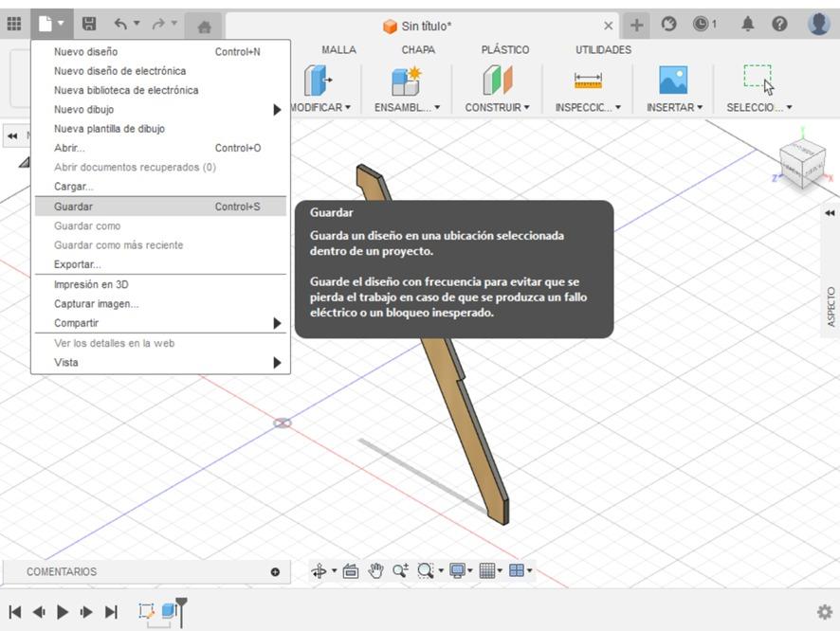Open the extensions refresh icon
840x631 pixels.
pyautogui.click(x=669, y=24)
